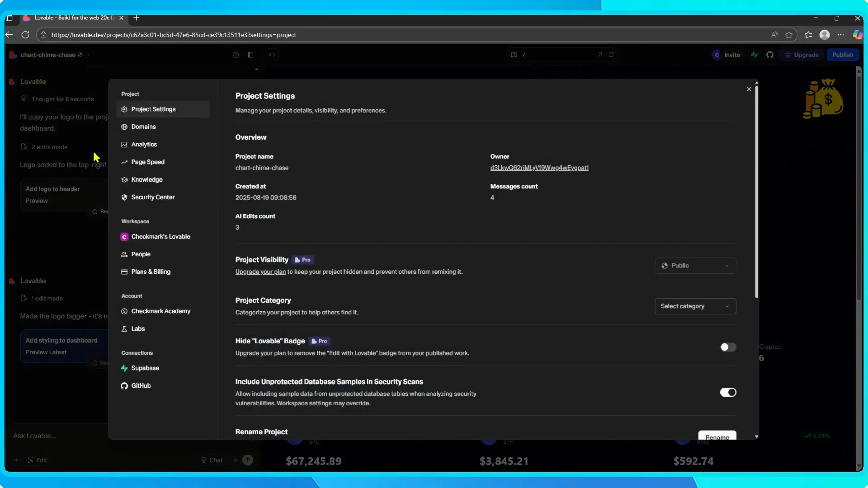Open Add logo to header card
Viewport: 868px width, 488px height.
(64, 195)
